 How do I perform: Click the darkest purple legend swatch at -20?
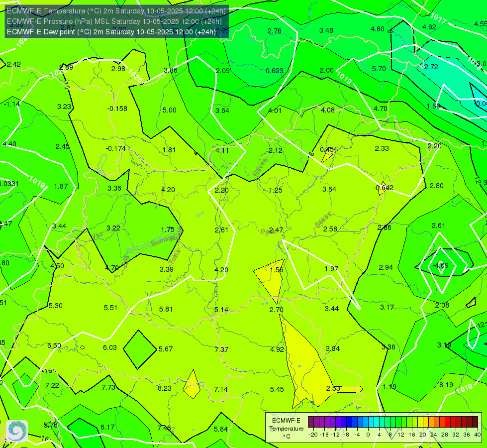click(311, 422)
